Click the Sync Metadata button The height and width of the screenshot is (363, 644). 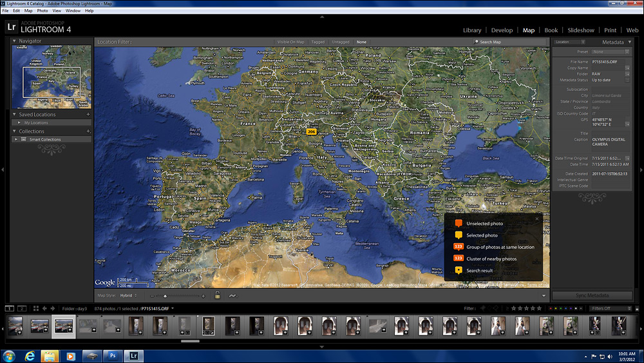click(592, 295)
